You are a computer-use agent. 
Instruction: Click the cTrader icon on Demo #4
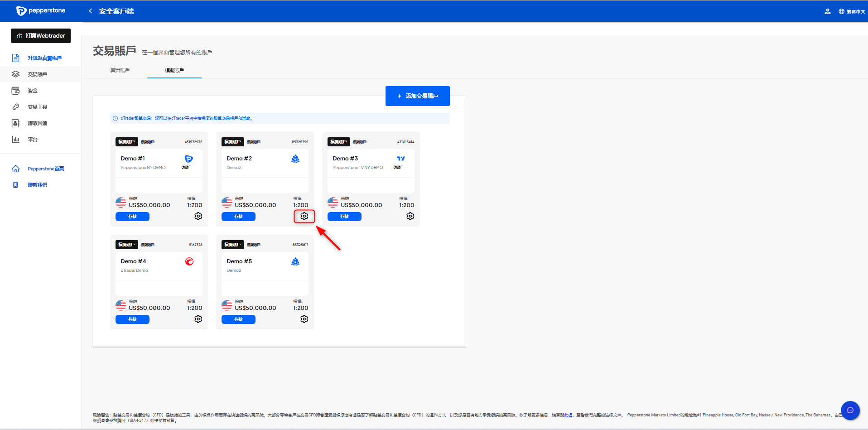(x=189, y=261)
